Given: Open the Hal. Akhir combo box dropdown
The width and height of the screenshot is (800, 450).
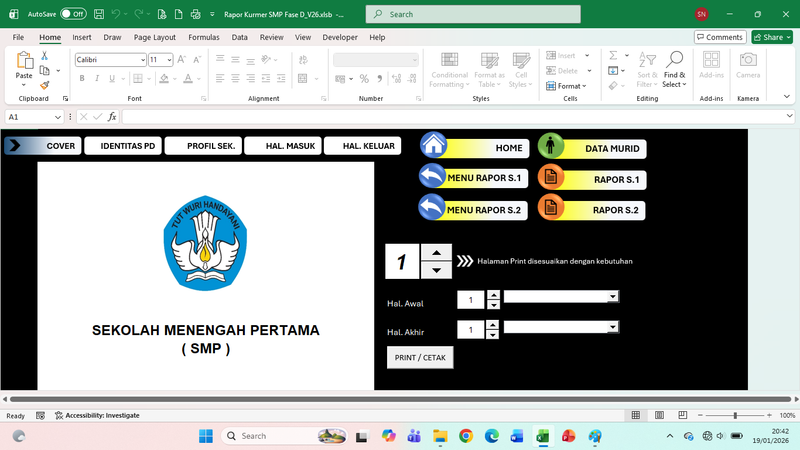Looking at the screenshot, I should [613, 327].
